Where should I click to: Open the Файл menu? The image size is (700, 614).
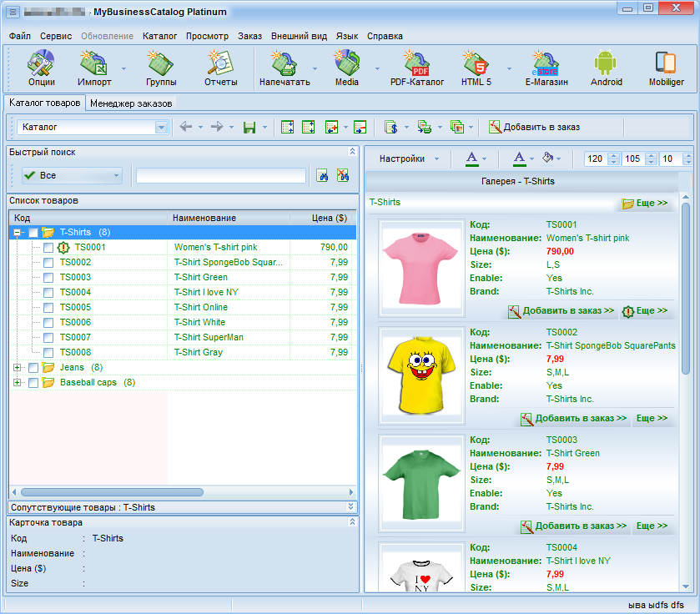[x=20, y=36]
